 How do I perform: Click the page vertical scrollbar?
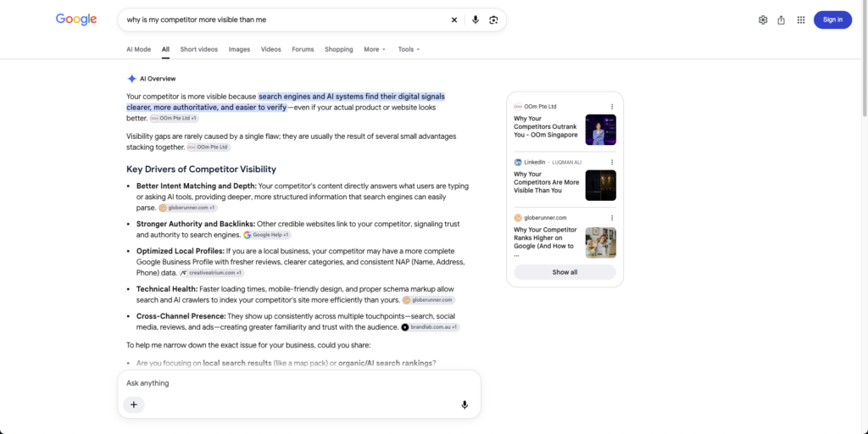865,58
